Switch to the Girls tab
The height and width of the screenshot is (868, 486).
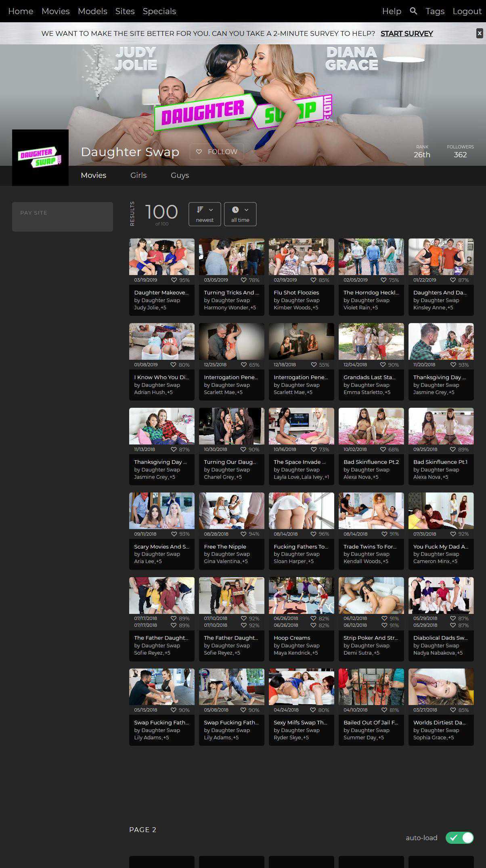[x=138, y=175]
